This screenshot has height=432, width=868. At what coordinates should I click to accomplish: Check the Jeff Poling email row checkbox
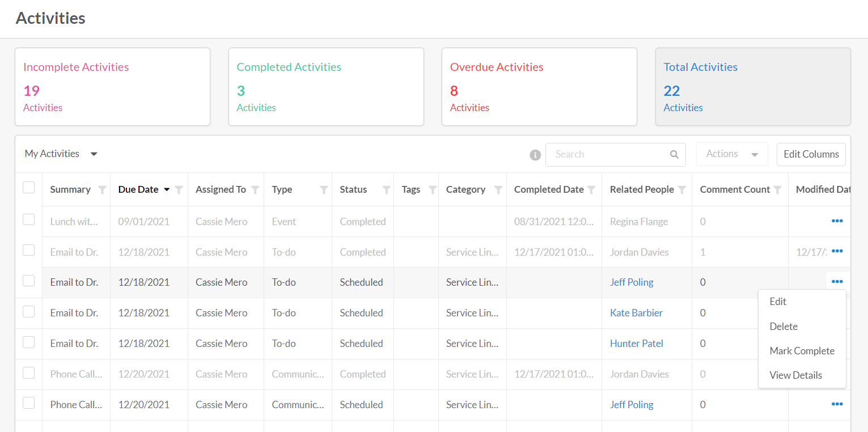(28, 281)
